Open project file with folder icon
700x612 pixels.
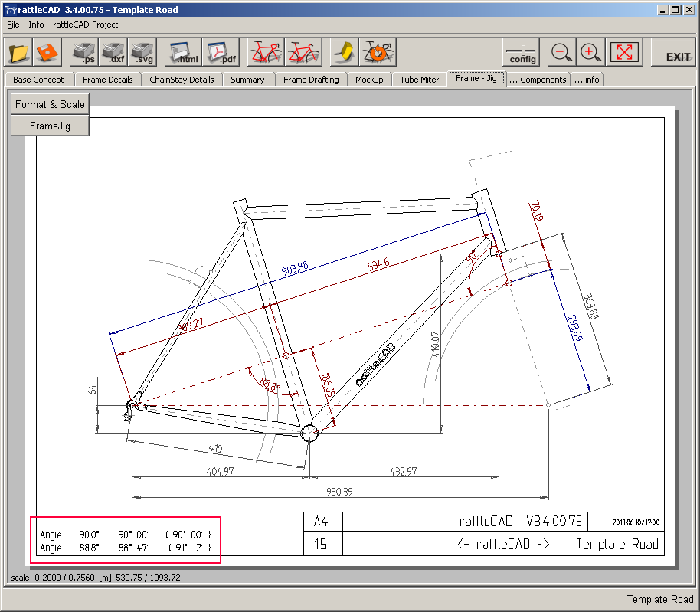[18, 52]
